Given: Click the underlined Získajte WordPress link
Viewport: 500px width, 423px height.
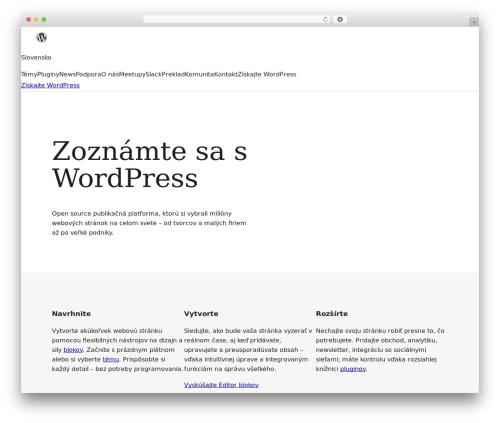Looking at the screenshot, I should pyautogui.click(x=50, y=85).
